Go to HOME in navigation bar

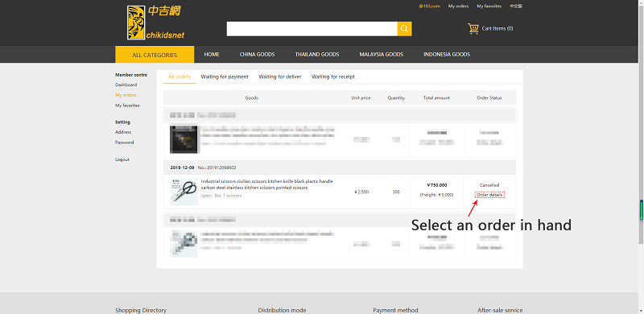click(212, 54)
